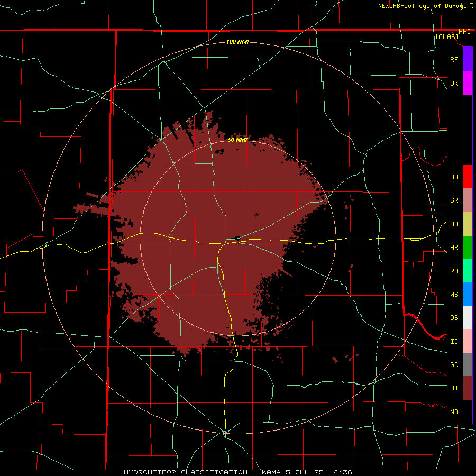Image resolution: width=476 pixels, height=476 pixels.
Task: Click the "WS" legend label
Action: [454, 295]
